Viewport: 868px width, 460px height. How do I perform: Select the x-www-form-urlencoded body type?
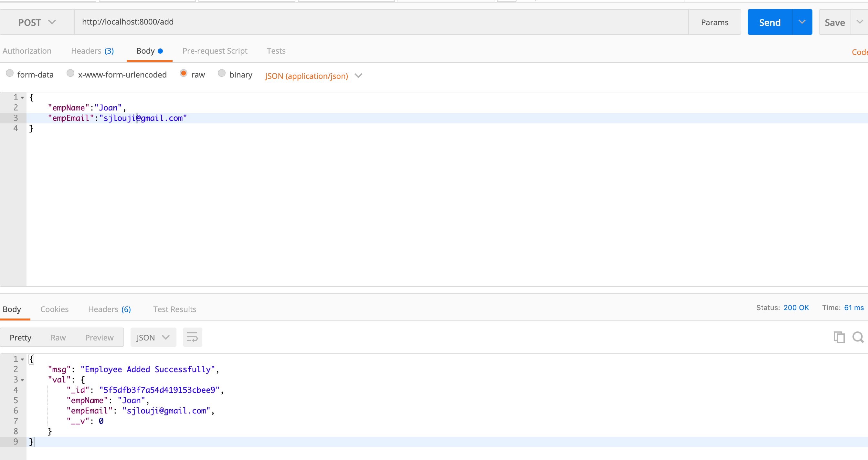tap(70, 73)
